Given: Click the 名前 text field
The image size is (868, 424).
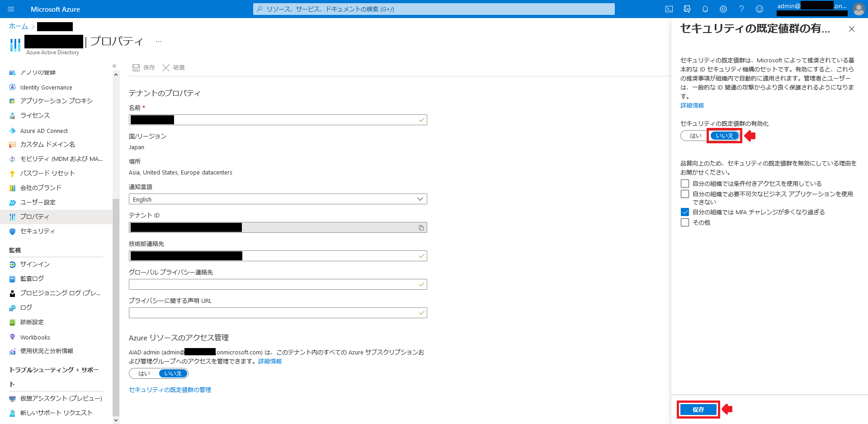Looking at the screenshot, I should tap(278, 120).
